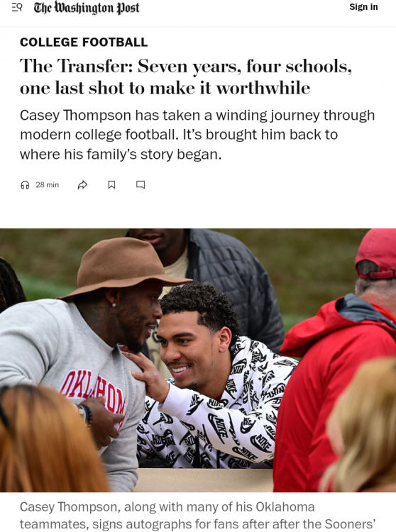396x532 pixels.
Task: Click the Sign in button
Action: click(x=363, y=7)
